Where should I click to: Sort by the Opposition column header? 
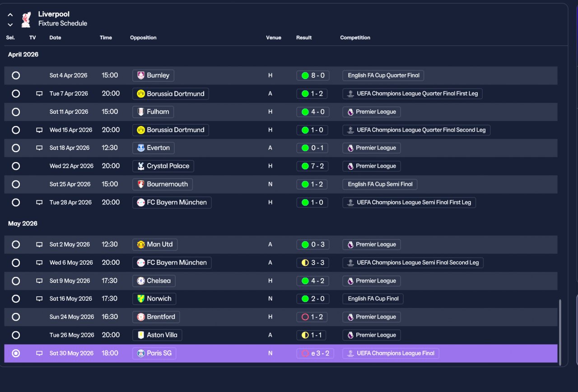(x=143, y=37)
